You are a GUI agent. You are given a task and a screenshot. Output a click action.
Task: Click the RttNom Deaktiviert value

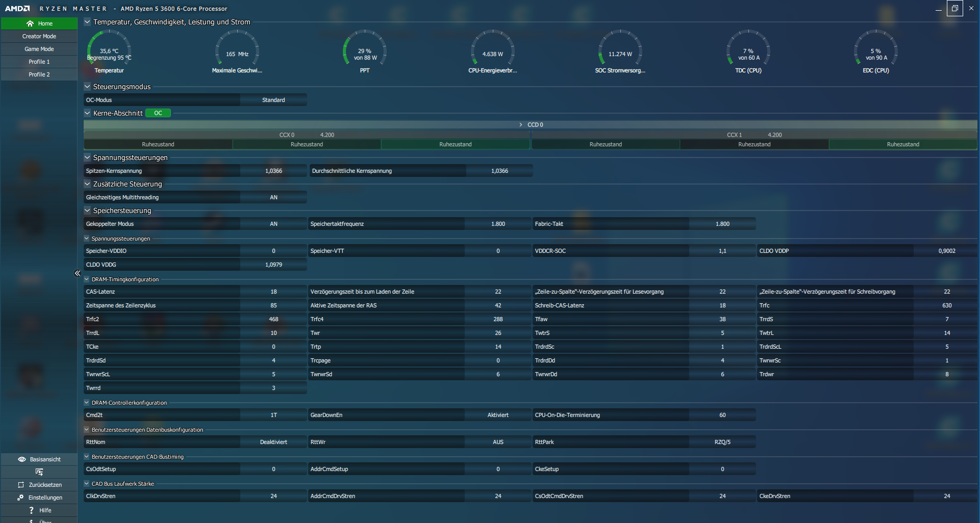[273, 442]
